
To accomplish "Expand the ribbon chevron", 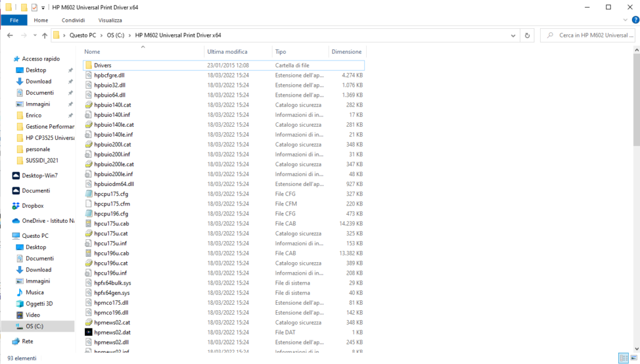I will (625, 20).
